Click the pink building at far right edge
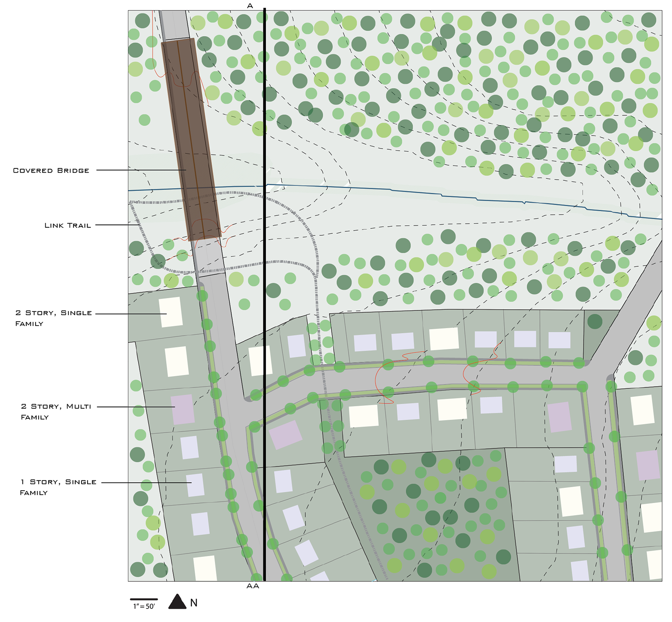 click(x=648, y=465)
